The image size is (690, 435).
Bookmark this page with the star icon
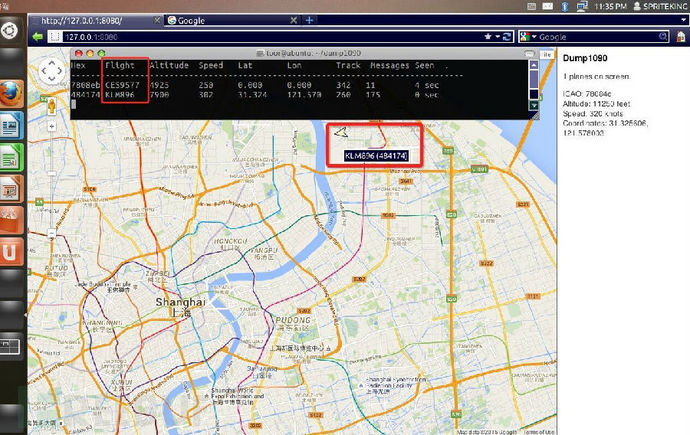point(488,37)
